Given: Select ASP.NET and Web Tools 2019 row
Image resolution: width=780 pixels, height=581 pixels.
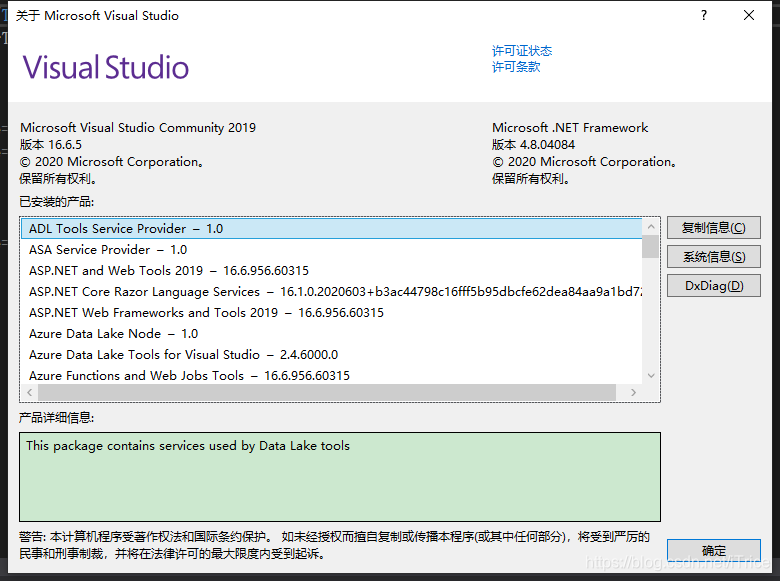Looking at the screenshot, I should coord(332,271).
